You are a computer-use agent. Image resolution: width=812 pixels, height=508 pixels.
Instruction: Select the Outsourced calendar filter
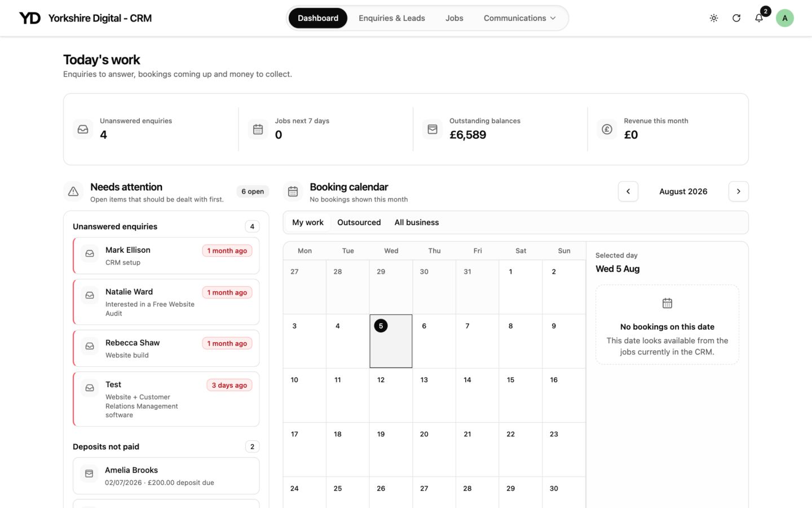point(359,222)
